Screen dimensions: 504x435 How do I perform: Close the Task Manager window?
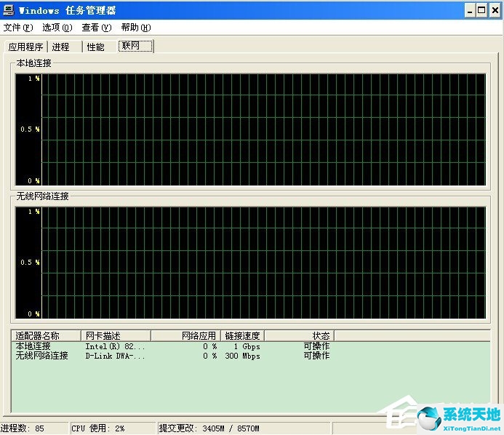coord(495,11)
